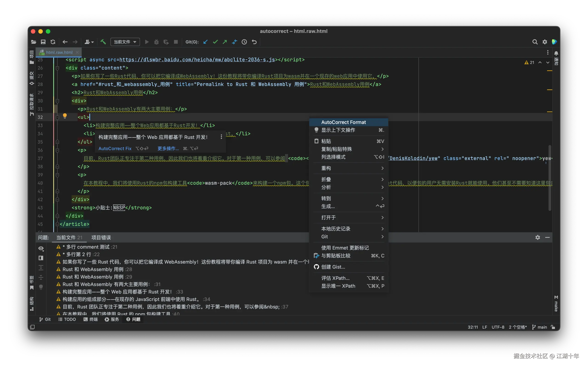Switch to the 项目错误 tab

(101, 238)
